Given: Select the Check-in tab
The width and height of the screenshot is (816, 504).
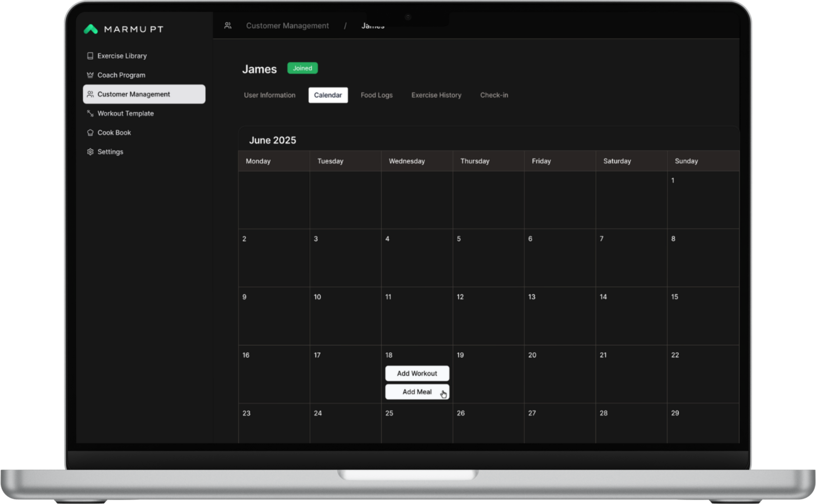Looking at the screenshot, I should (x=494, y=95).
